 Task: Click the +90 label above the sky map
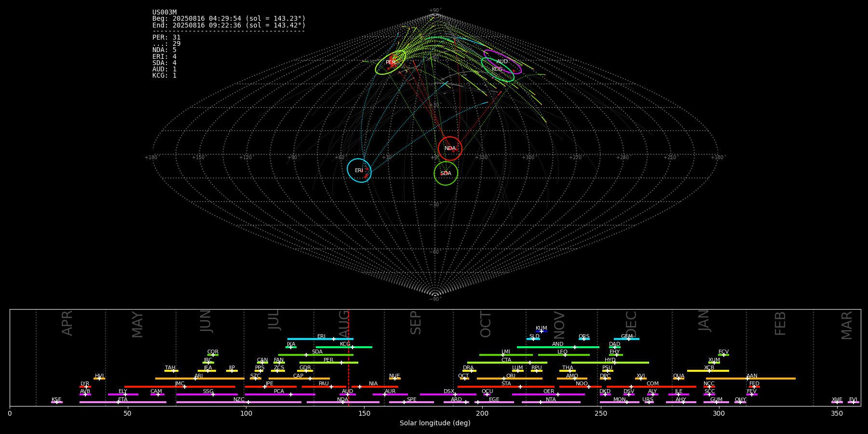click(x=435, y=11)
